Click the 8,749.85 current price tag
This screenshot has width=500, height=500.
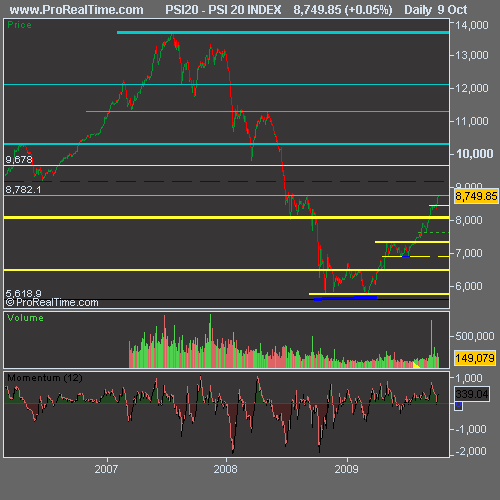(476, 196)
